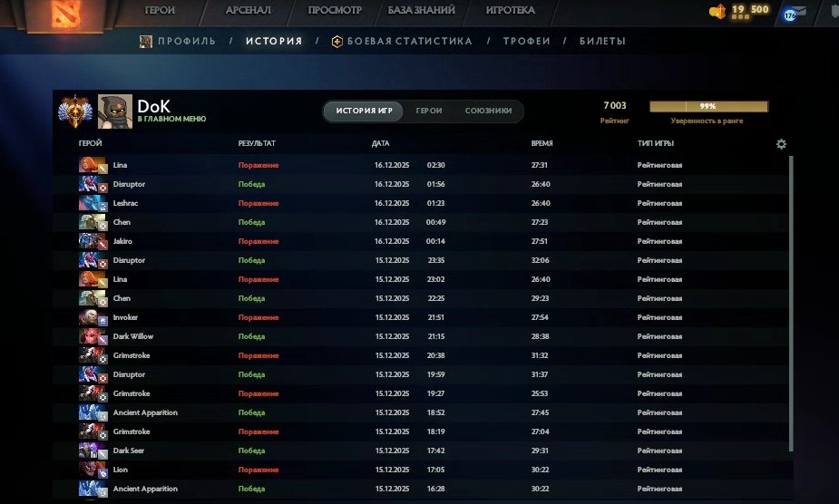
Task: Click Chen hero portrait at 00:49
Action: point(93,222)
